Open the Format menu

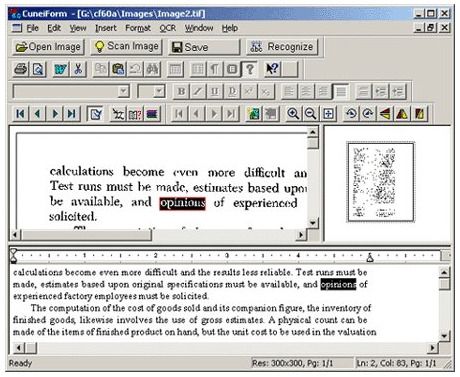[x=138, y=28]
